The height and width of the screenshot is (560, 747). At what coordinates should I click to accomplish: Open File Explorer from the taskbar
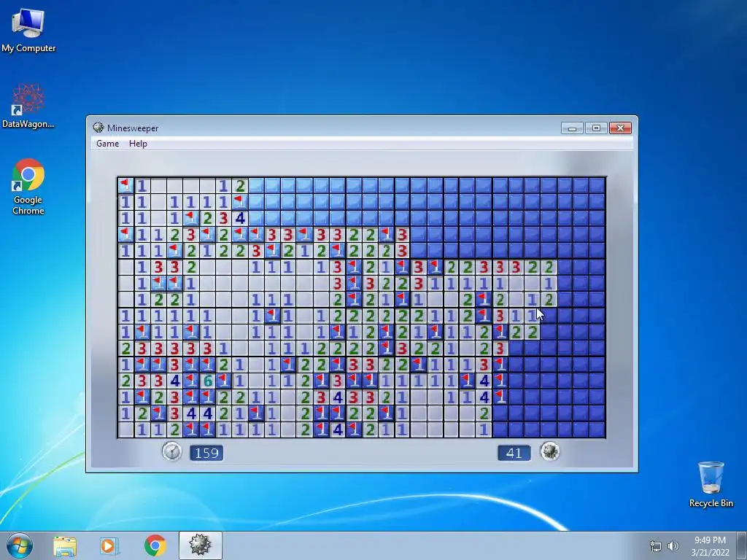[65, 545]
